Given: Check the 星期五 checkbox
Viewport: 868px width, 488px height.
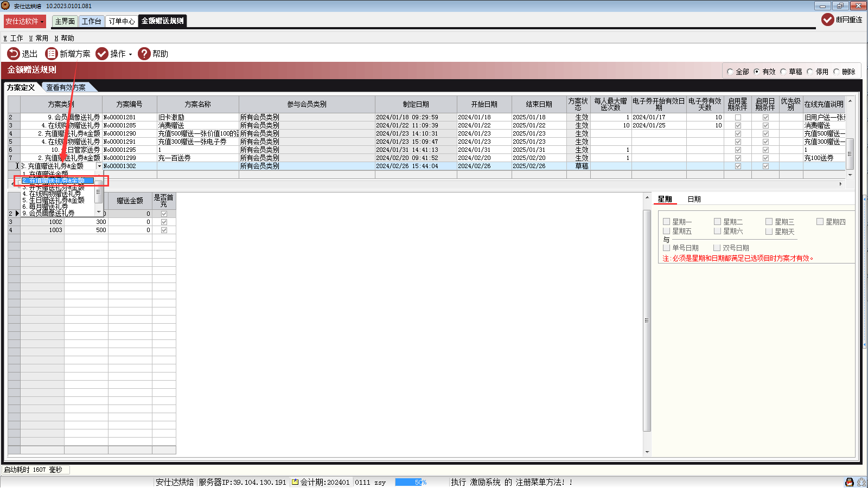Looking at the screenshot, I should pos(667,232).
